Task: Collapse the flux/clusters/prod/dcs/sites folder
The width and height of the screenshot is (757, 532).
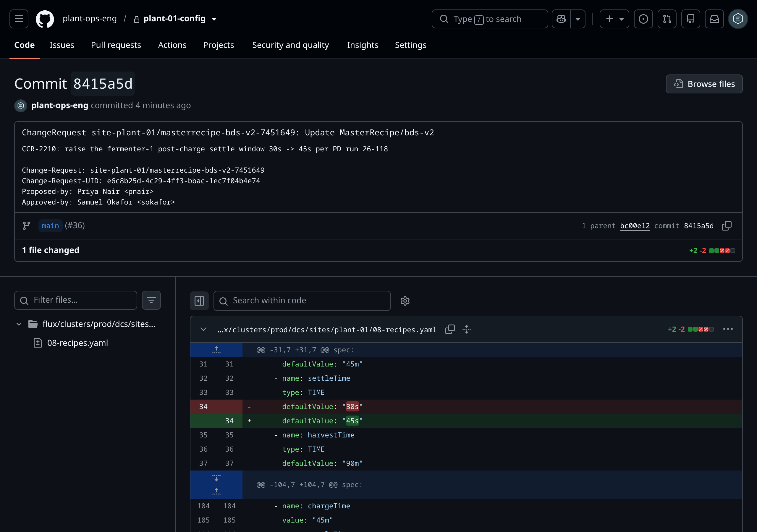Action: coord(19,324)
